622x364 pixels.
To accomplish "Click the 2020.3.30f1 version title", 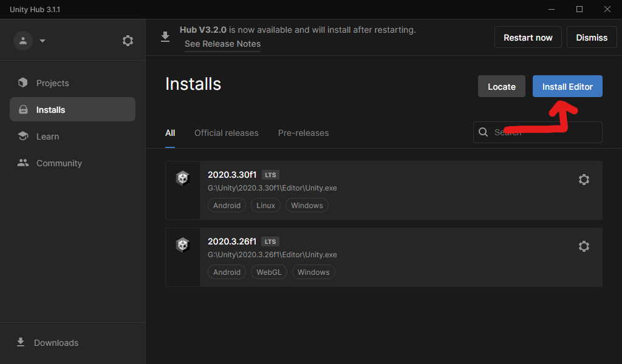I will coord(232,175).
